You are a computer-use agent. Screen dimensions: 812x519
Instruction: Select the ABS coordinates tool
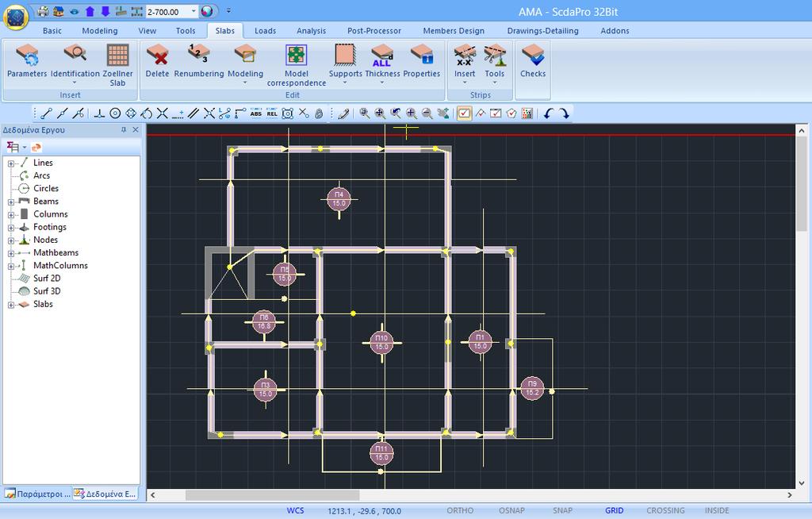tap(256, 113)
